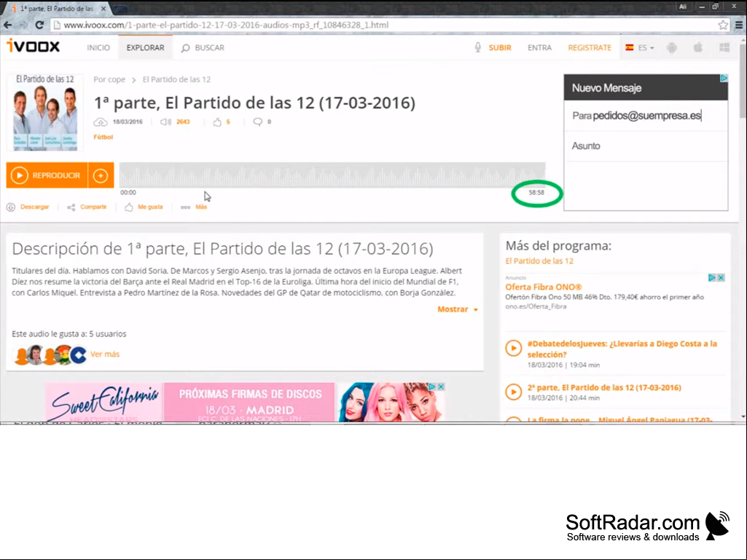Viewport: 747px width, 560px height.
Task: Click the Más link
Action: coord(201,207)
